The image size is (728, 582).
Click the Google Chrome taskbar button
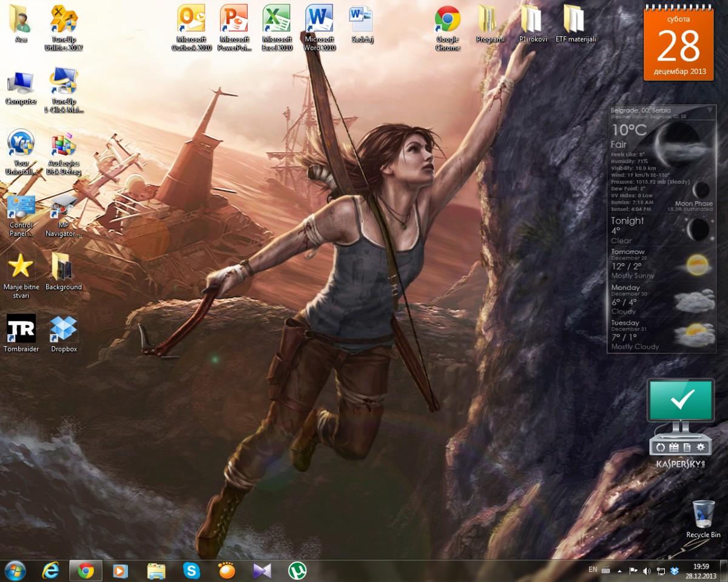[86, 570]
